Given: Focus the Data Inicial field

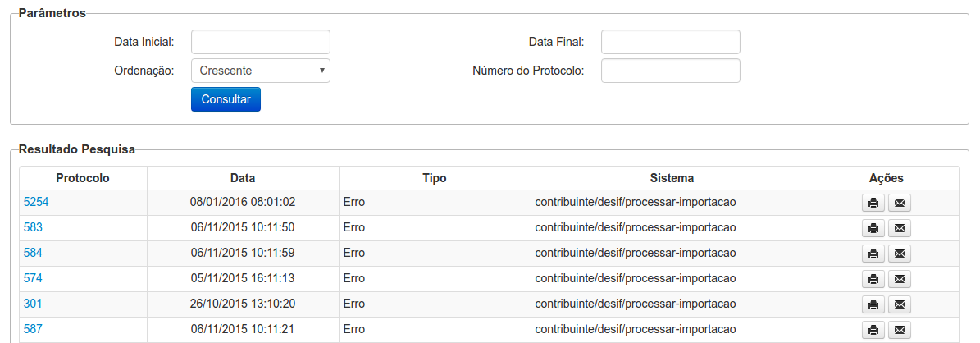Looking at the screenshot, I should tap(260, 42).
